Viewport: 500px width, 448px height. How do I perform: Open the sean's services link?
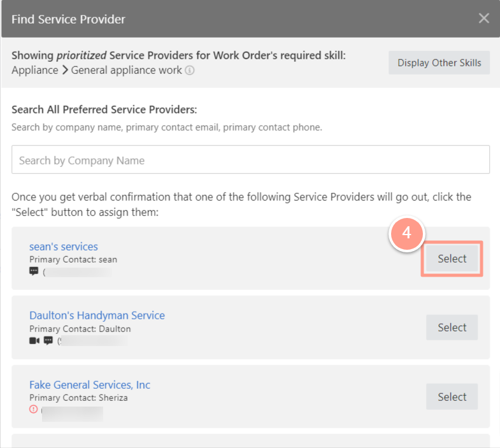click(64, 247)
